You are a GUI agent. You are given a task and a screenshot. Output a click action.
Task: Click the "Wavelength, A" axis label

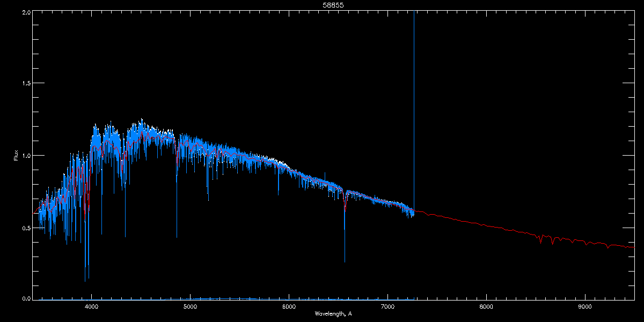[333, 313]
